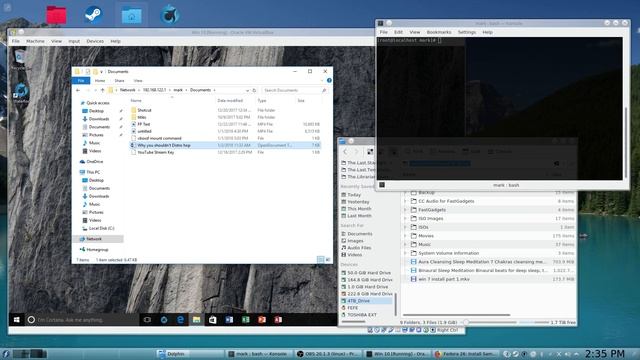Expand the System Volume Information folder
This screenshot has width=640, height=360.
tap(405, 253)
